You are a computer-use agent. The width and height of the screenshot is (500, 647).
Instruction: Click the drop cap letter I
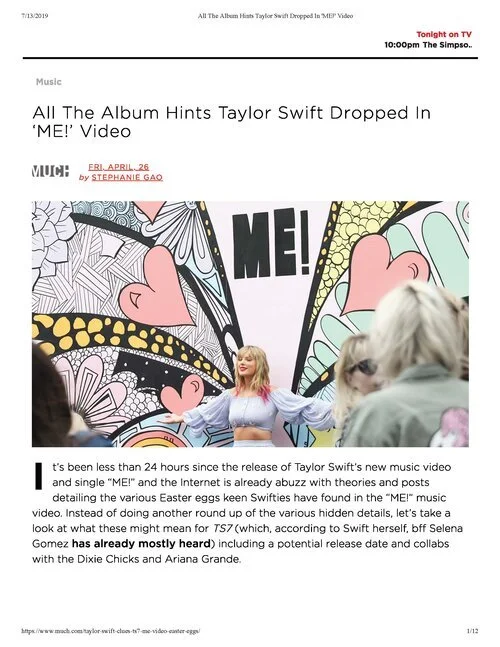[39, 476]
